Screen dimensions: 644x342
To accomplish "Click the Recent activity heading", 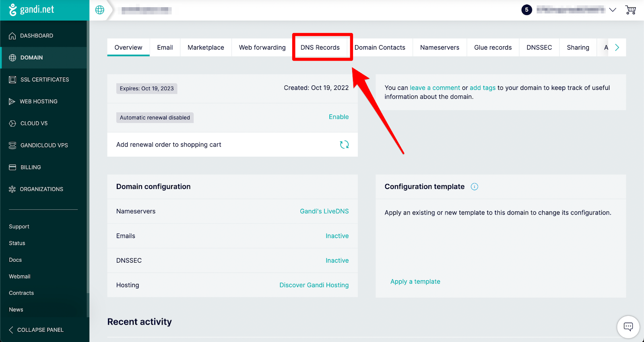I will pyautogui.click(x=139, y=321).
